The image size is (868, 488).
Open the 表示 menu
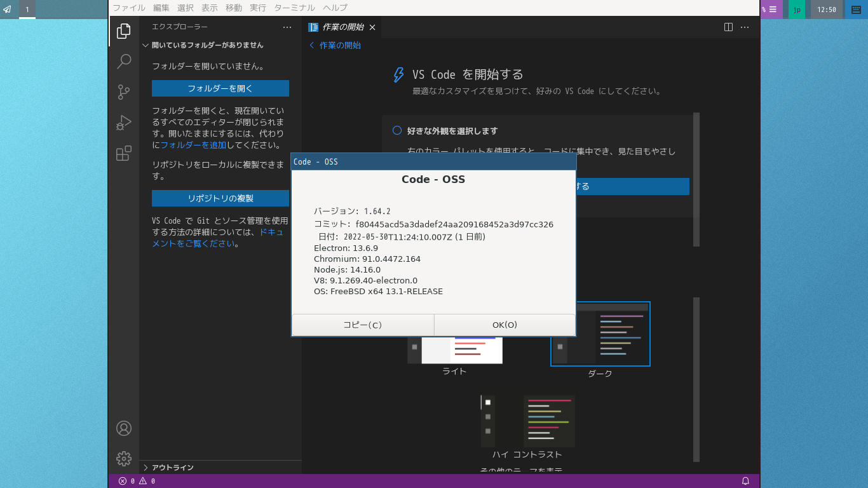(x=210, y=8)
